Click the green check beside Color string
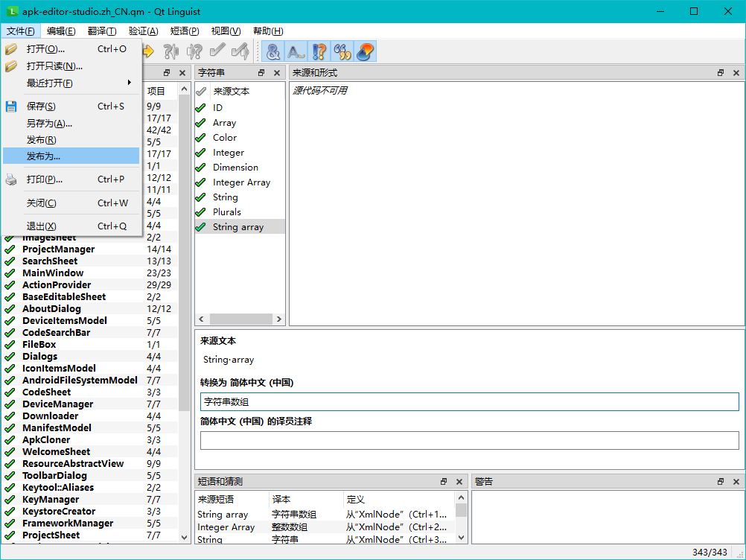Viewport: 746px width, 560px height. click(201, 138)
